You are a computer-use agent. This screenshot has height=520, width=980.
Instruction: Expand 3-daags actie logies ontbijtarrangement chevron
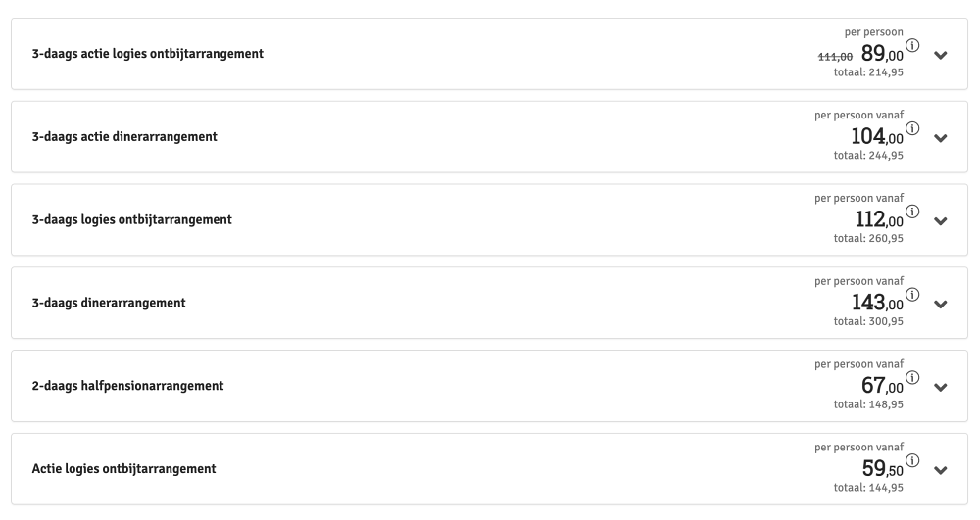coord(941,55)
